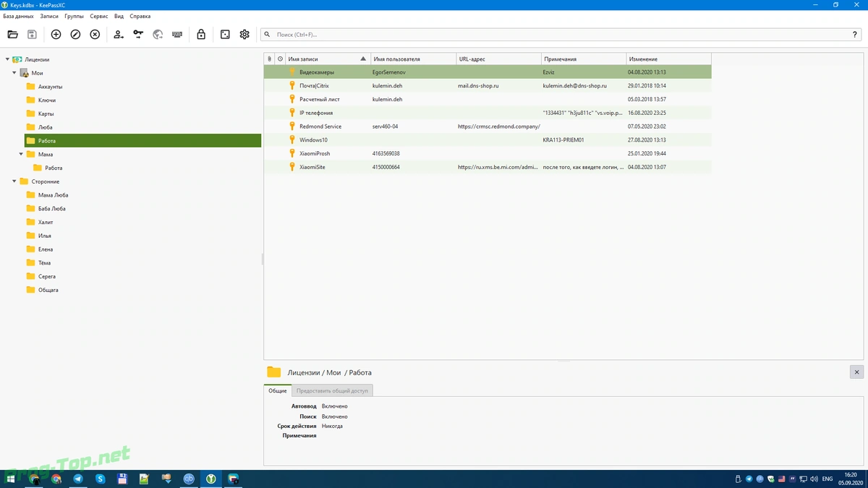Viewport: 868px width, 488px height.
Task: Click volume icon in system tray
Action: pyautogui.click(x=815, y=479)
